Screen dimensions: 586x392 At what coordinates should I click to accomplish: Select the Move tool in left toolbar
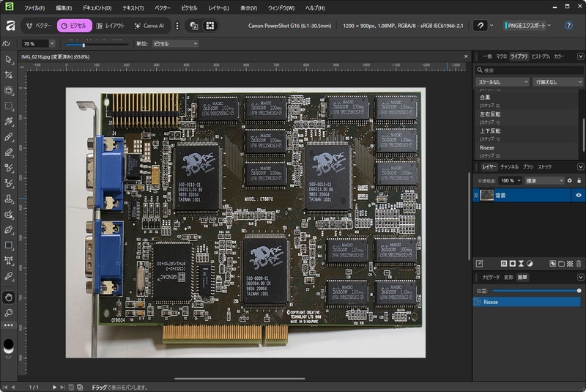click(x=9, y=59)
